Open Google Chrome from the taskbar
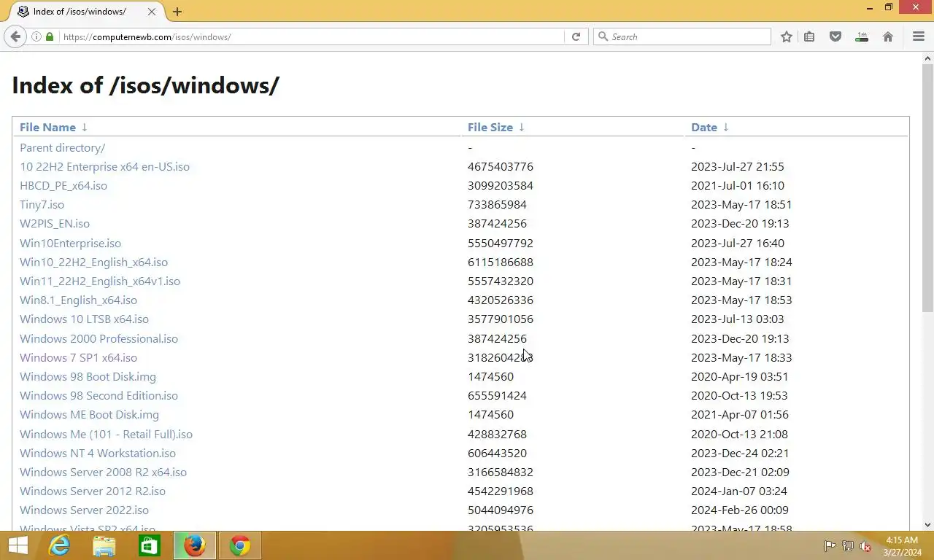Viewport: 934px width, 560px height. click(x=240, y=545)
